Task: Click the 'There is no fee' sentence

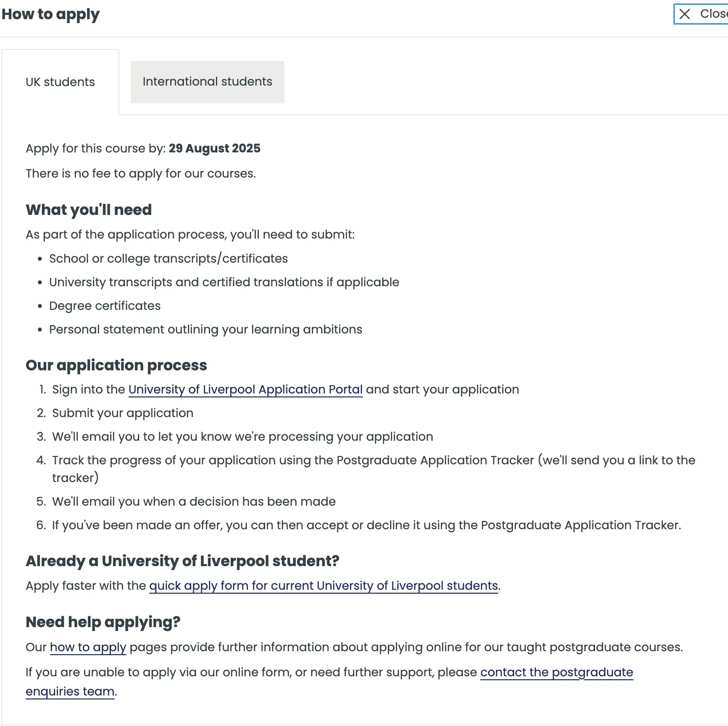Action: click(x=141, y=174)
